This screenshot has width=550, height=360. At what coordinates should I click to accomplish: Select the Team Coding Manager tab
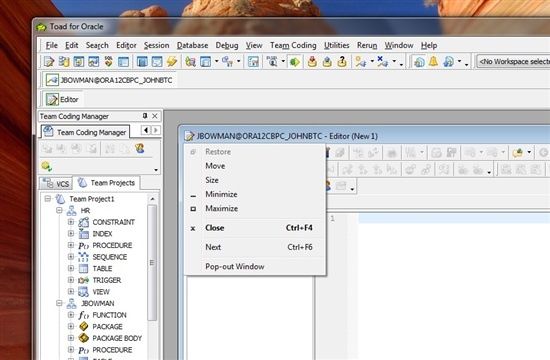point(85,132)
